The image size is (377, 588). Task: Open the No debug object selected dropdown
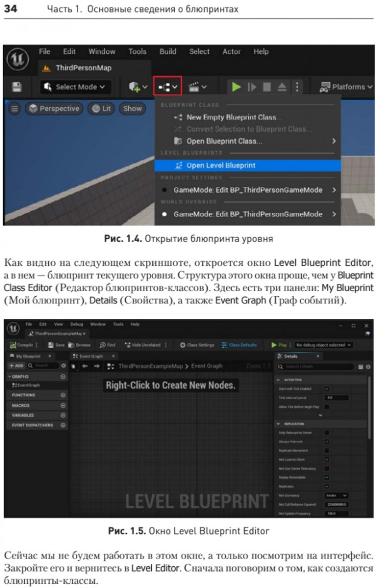(323, 345)
